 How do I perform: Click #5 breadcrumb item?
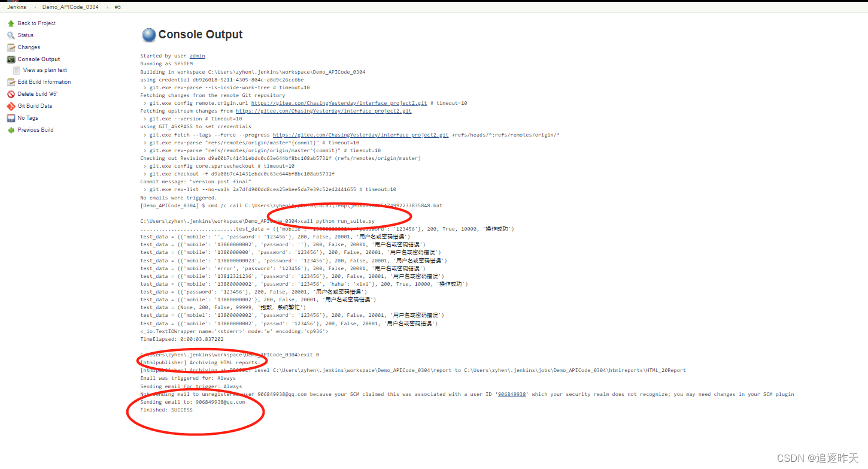[117, 7]
